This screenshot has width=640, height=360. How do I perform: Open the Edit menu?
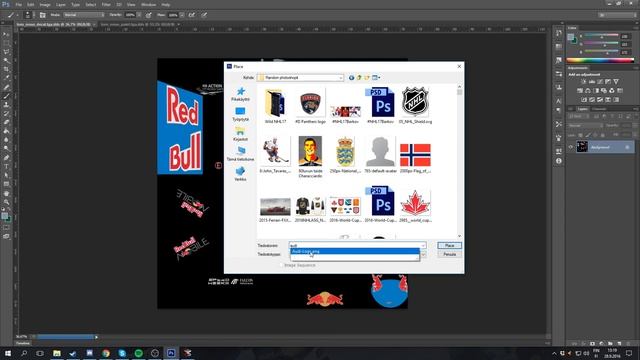coord(31,4)
